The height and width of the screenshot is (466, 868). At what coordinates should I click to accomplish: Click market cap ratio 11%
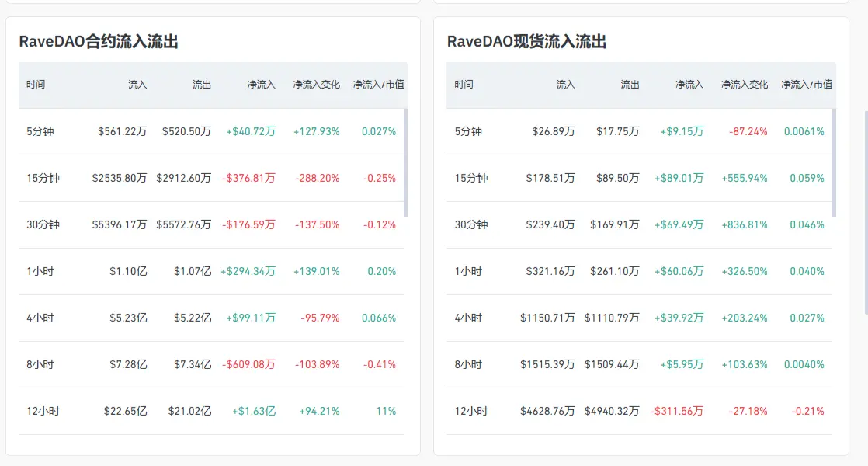pos(386,411)
